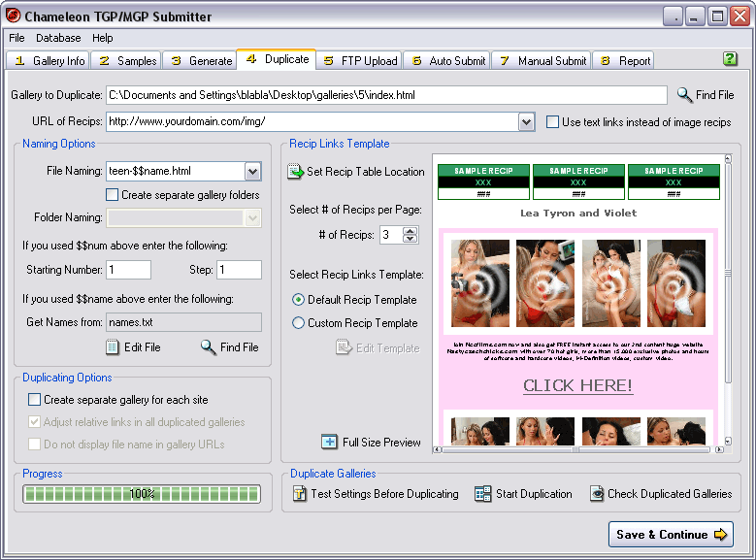Check Create separate gallery folders
756x560 pixels.
112,195
